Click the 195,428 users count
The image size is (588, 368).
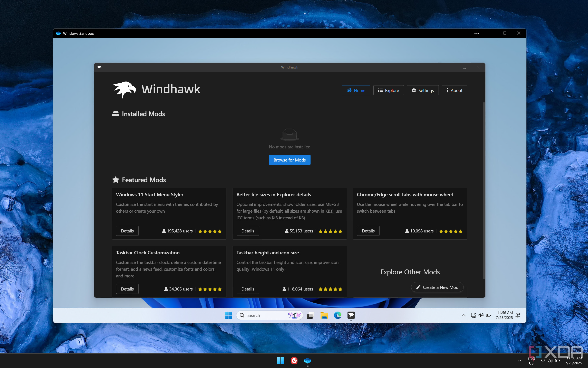(x=177, y=231)
